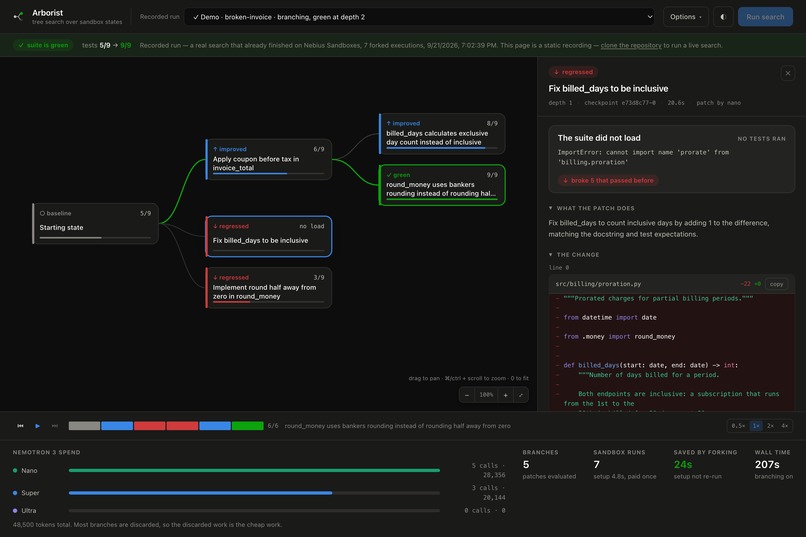Select the Fix billed_days to be inclusive node

click(268, 236)
